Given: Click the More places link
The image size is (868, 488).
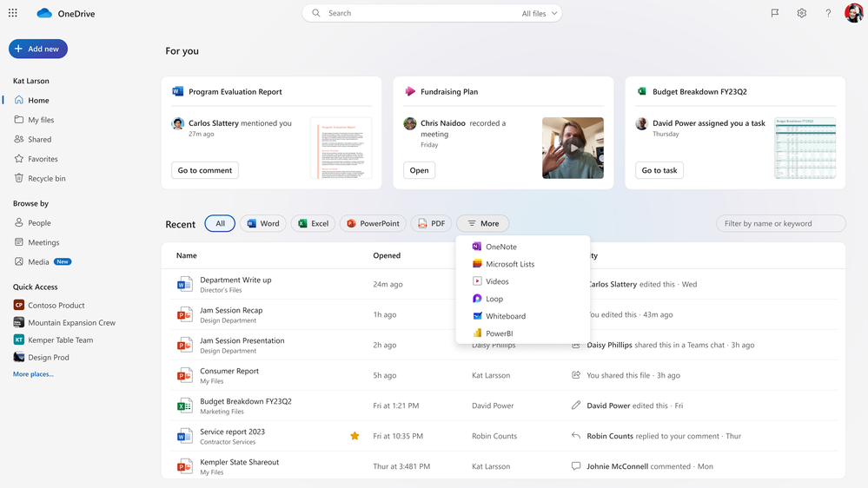Looking at the screenshot, I should 33,374.
